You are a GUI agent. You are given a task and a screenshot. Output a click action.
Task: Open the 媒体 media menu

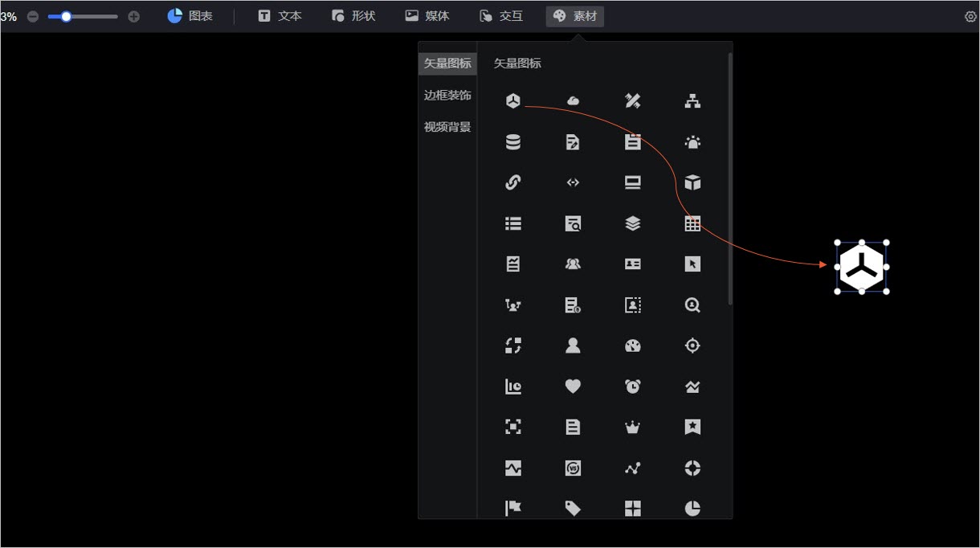coord(427,16)
